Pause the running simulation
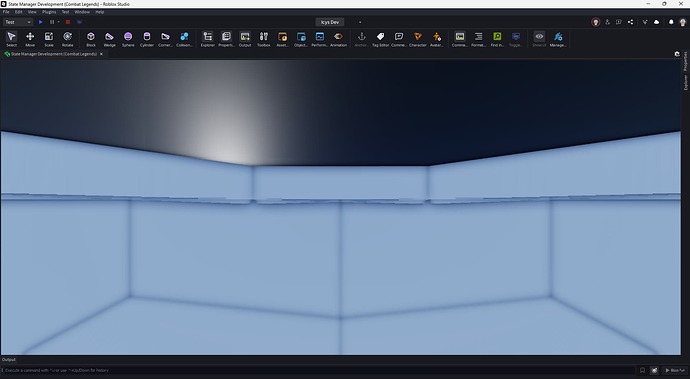The height and width of the screenshot is (379, 690). [52, 22]
